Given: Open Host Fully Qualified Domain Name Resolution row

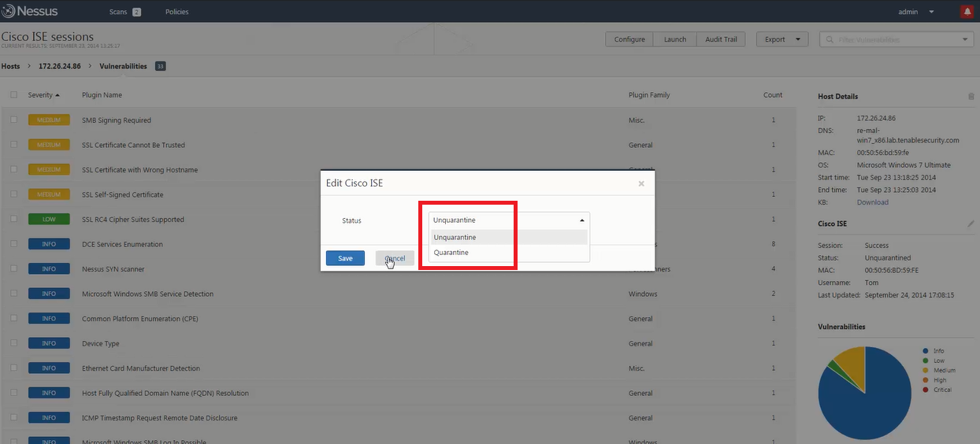Looking at the screenshot, I should tap(397, 393).
